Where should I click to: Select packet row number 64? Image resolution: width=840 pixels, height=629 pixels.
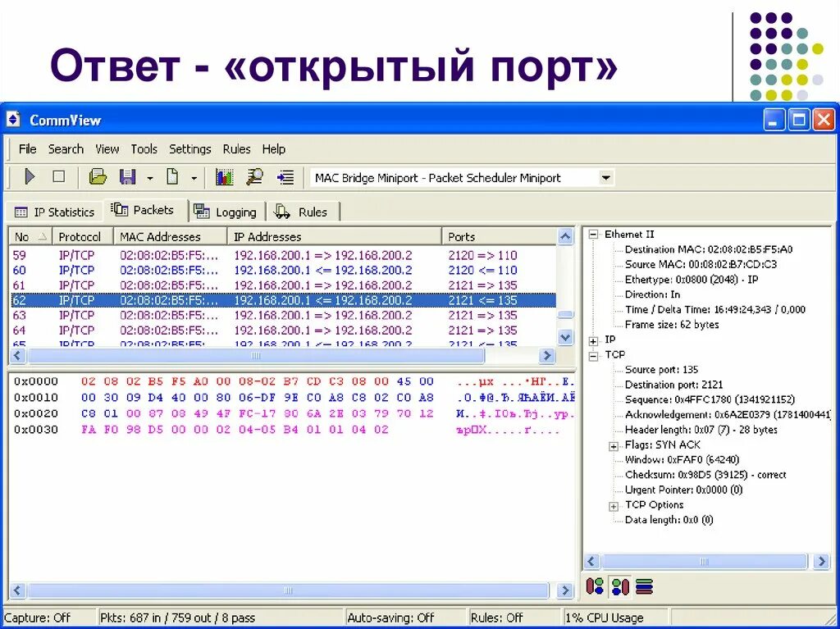[x=283, y=330]
